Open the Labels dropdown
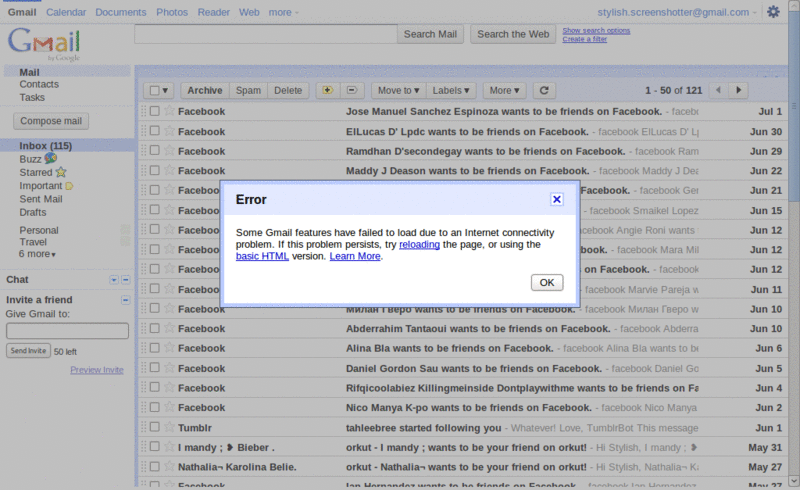The image size is (800, 490). tap(451, 90)
